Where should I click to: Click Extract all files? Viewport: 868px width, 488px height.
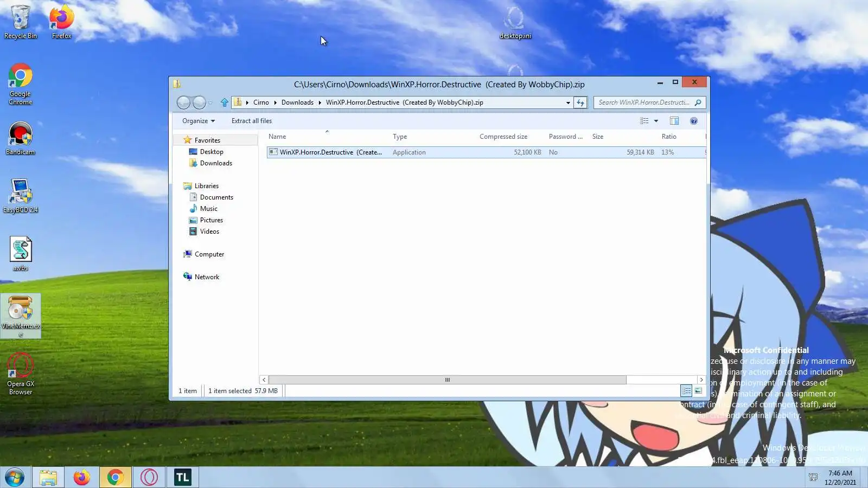tap(252, 121)
